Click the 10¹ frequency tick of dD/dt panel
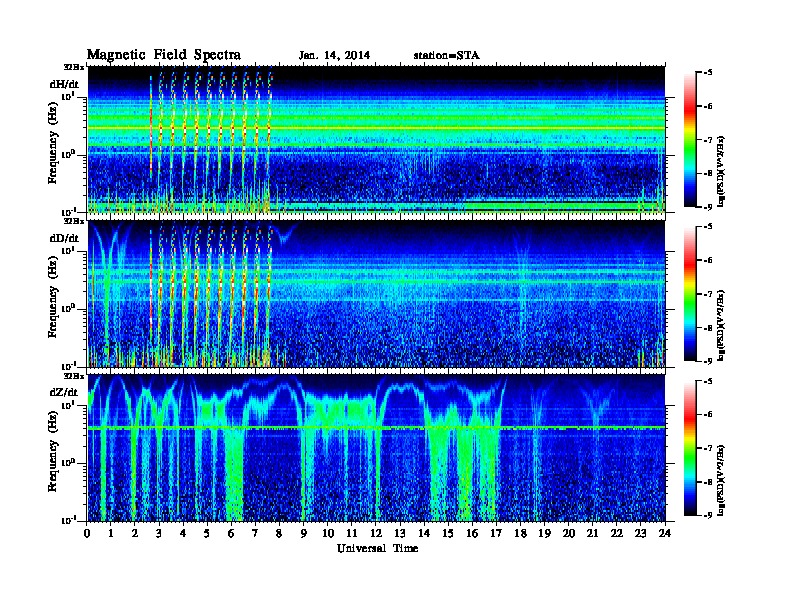The height and width of the screenshot is (612, 792). [x=69, y=251]
